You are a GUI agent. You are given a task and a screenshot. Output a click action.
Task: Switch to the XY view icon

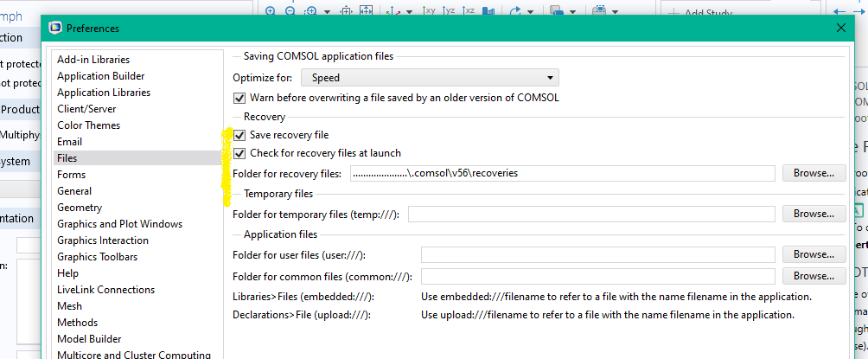(x=430, y=11)
